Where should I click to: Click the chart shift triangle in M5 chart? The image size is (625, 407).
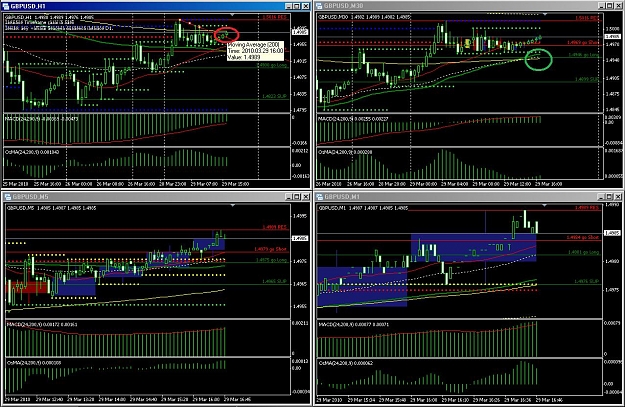[x=233, y=205]
